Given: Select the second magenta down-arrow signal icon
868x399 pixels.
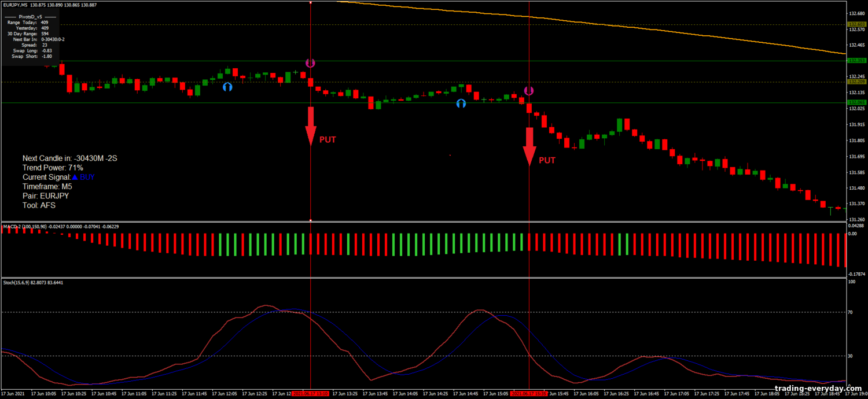Looking at the screenshot, I should [529, 91].
